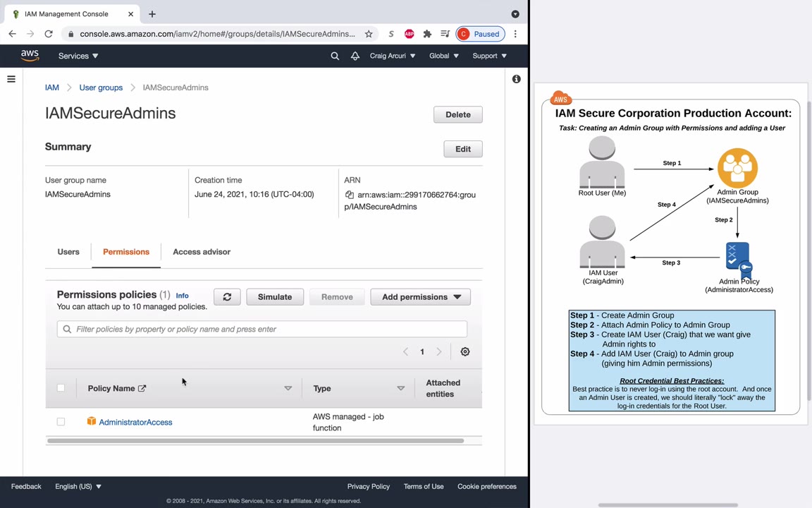Image resolution: width=812 pixels, height=508 pixels.
Task: Click the Remove policy button
Action: [337, 297]
